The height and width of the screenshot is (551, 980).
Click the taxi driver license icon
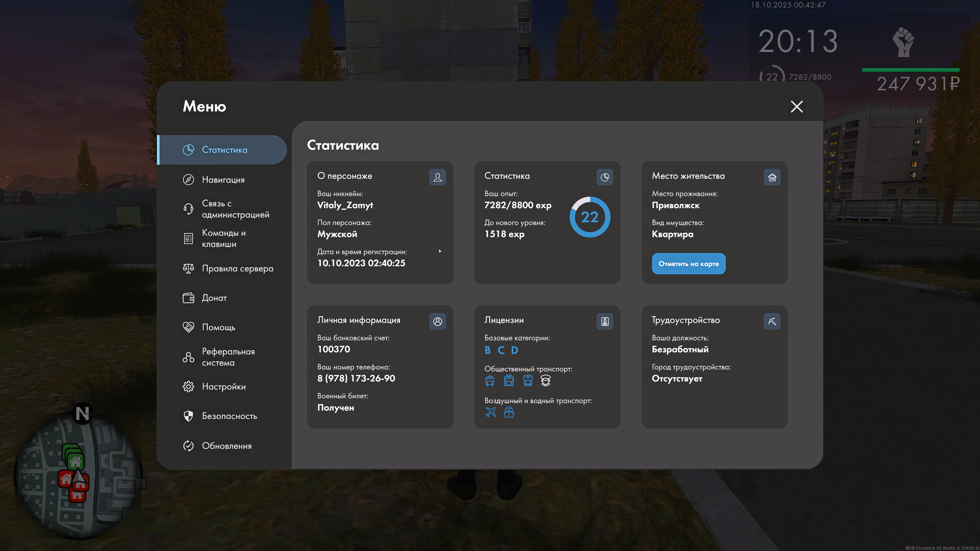click(546, 380)
